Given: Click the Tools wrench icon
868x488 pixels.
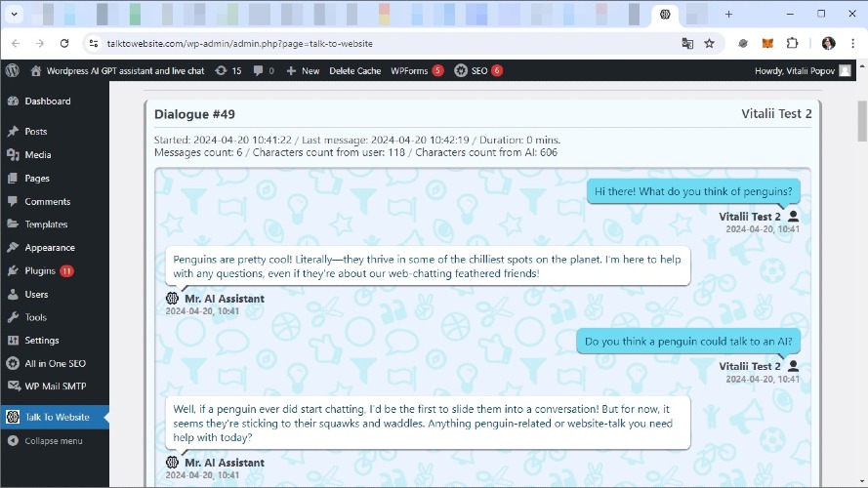Looking at the screenshot, I should 13,317.
